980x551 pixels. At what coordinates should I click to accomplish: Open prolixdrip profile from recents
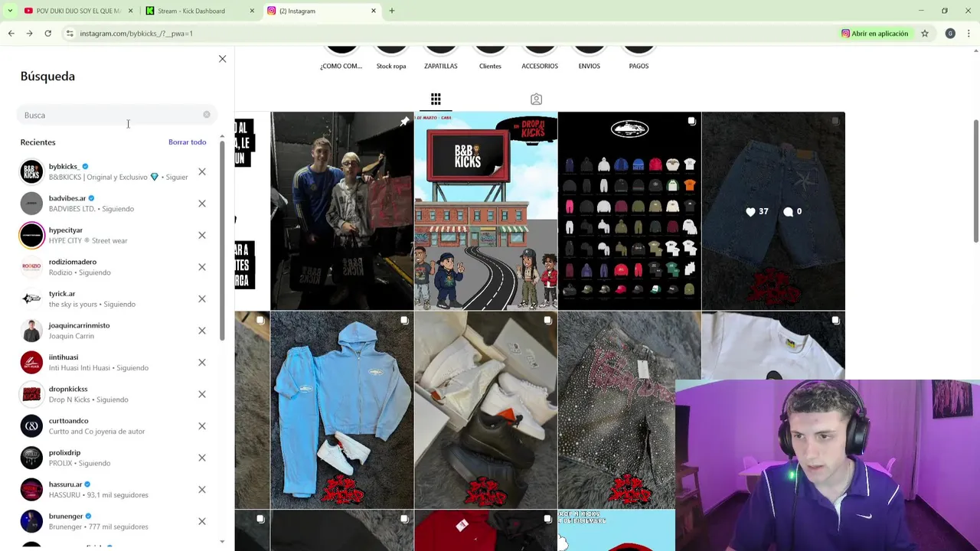(103, 458)
